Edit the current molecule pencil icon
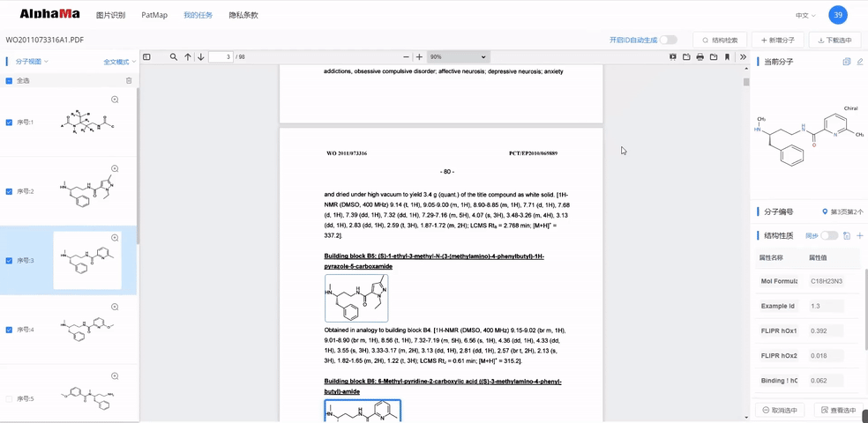Viewport: 868px width, 423px height. point(860,62)
